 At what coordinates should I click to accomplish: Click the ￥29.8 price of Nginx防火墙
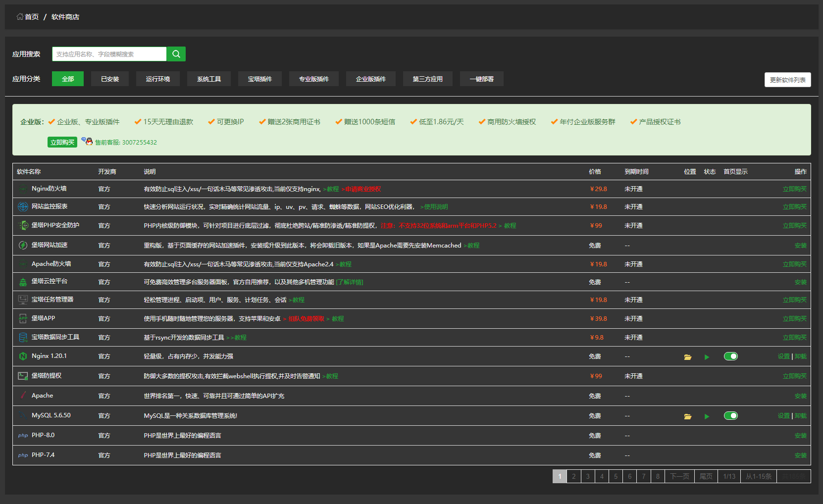(598, 189)
